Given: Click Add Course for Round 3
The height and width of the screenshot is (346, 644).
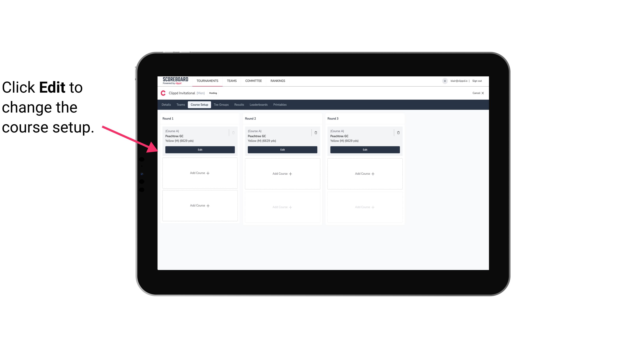Looking at the screenshot, I should (365, 173).
